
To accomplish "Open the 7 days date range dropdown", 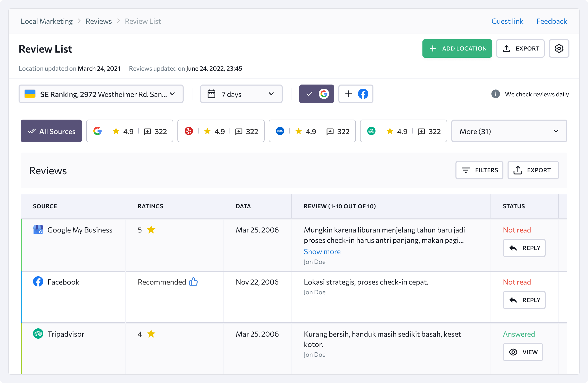I will coord(241,94).
